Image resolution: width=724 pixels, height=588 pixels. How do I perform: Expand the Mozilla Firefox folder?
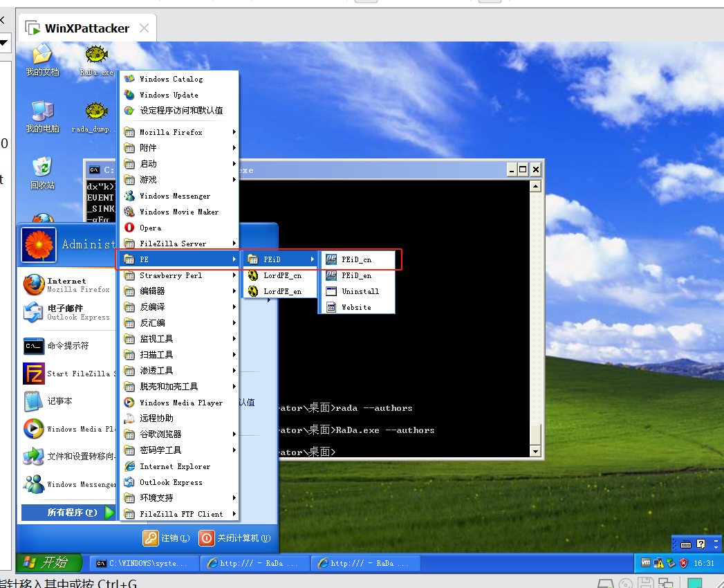point(179,132)
